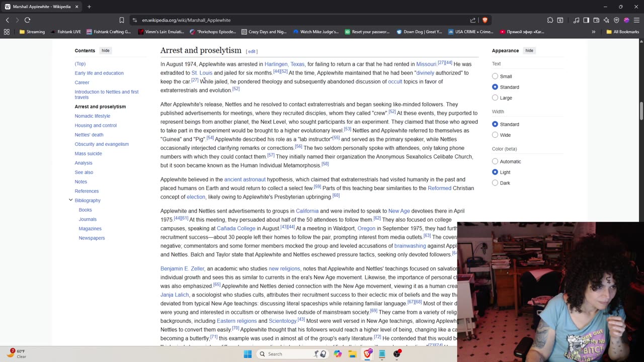Edit the Arrest and proselytism section
This screenshot has width=644, height=362.
tap(252, 51)
